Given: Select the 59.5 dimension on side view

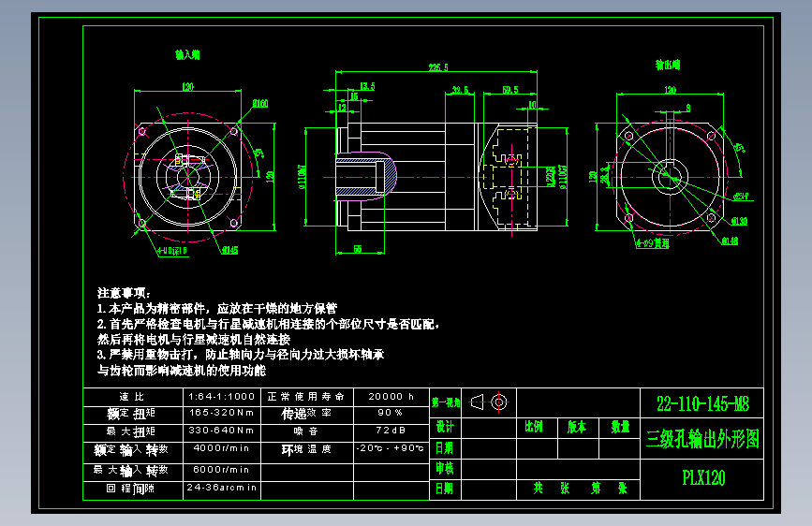Looking at the screenshot, I should point(510,90).
